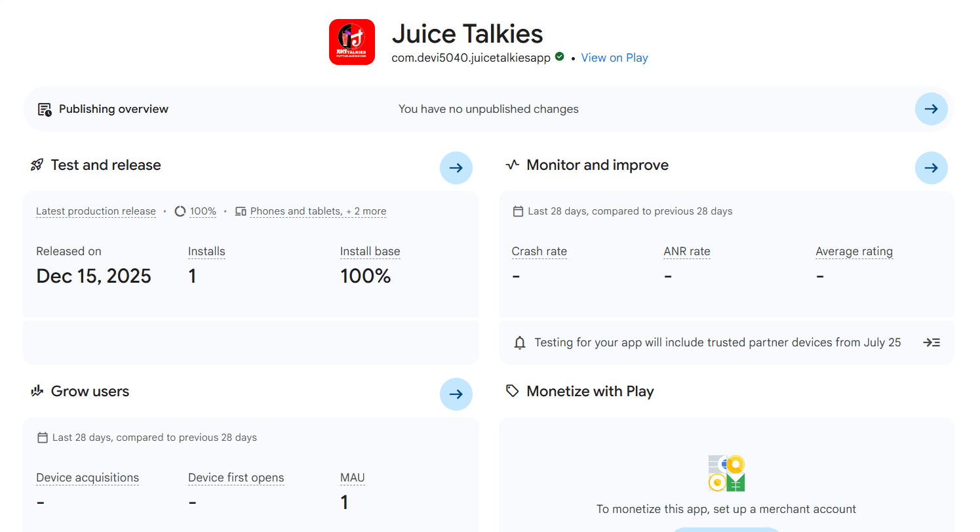The height and width of the screenshot is (532, 980).
Task: Click the Install base 100% value
Action: pyautogui.click(x=366, y=276)
